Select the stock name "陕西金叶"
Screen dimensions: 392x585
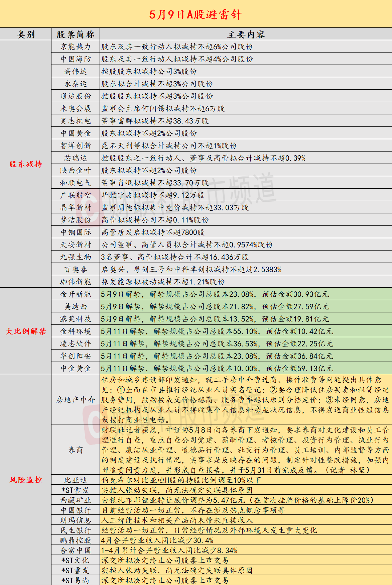pyautogui.click(x=76, y=170)
